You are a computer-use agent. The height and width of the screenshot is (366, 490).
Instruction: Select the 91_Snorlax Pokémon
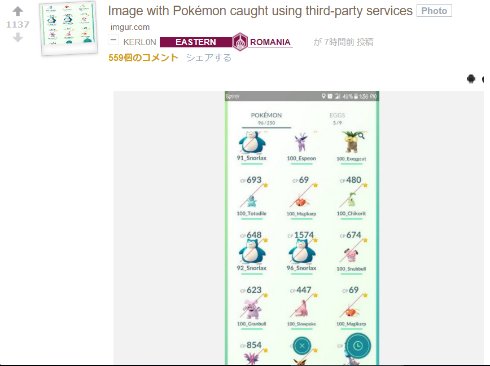[252, 146]
